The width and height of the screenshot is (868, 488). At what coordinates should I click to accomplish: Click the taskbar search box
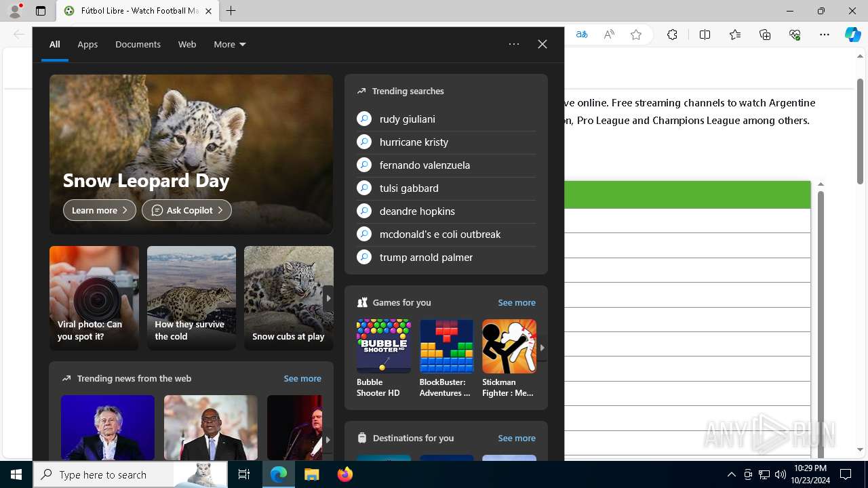pyautogui.click(x=130, y=474)
